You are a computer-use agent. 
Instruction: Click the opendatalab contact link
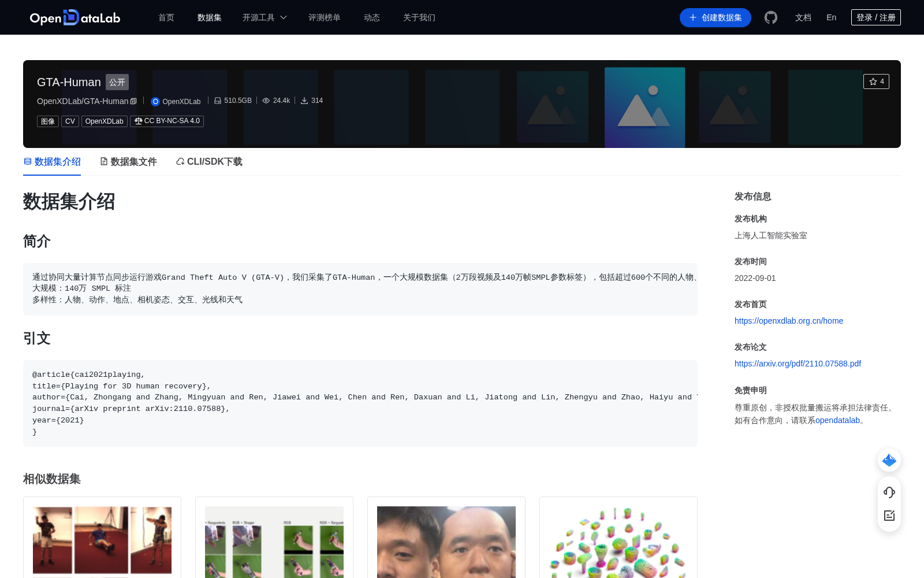[x=837, y=420]
